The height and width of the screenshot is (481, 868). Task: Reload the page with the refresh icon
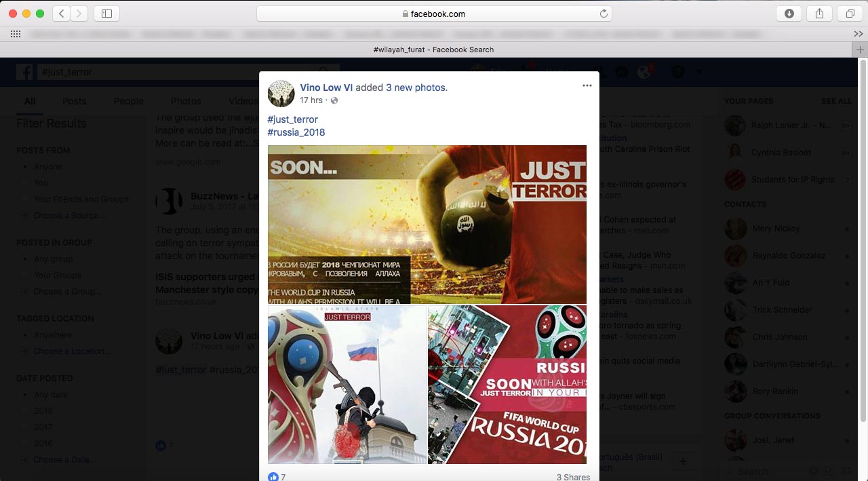[x=604, y=14]
